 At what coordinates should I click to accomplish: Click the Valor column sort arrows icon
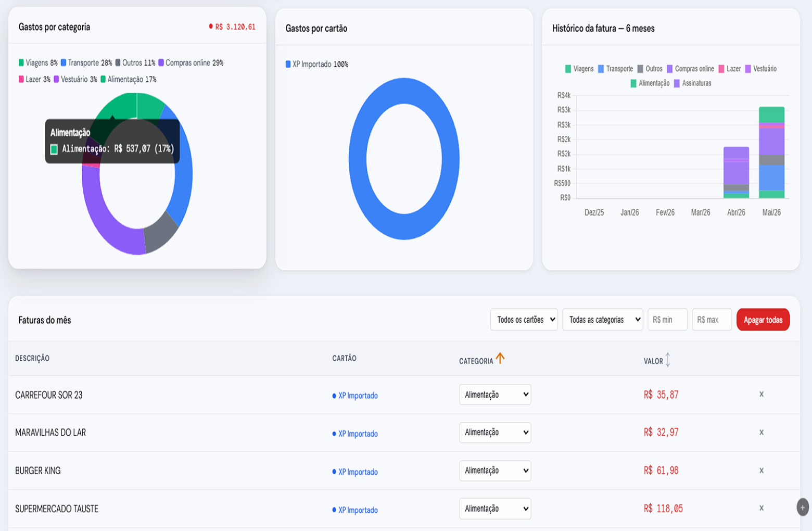(668, 360)
